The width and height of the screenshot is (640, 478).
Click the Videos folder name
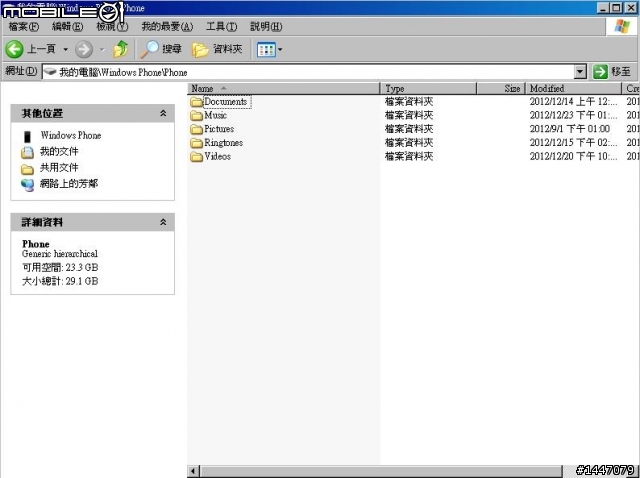[218, 156]
